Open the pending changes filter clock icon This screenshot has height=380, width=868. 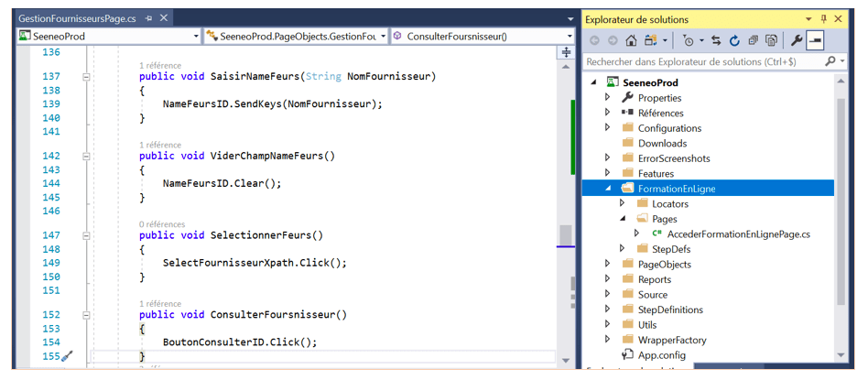(689, 40)
